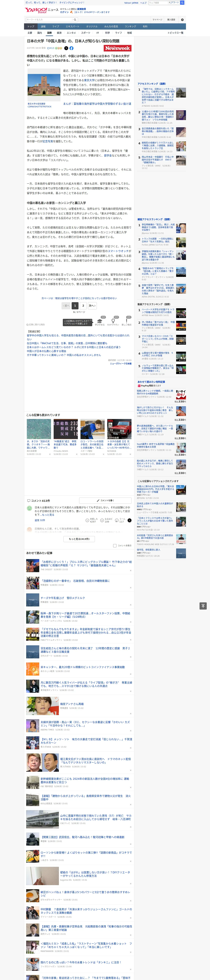Click the blue web search magnifier button
The width and height of the screenshot is (210, 980).
(x=182, y=3)
